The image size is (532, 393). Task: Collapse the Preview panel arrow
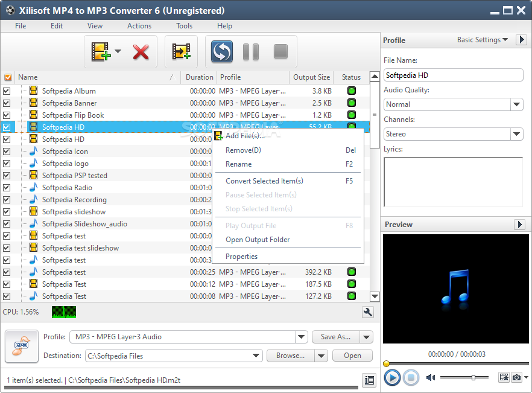pos(520,224)
